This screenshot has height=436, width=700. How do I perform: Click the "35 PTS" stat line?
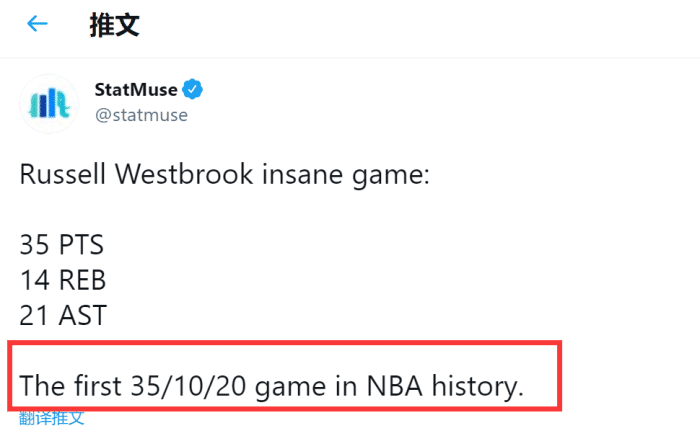pyautogui.click(x=61, y=245)
